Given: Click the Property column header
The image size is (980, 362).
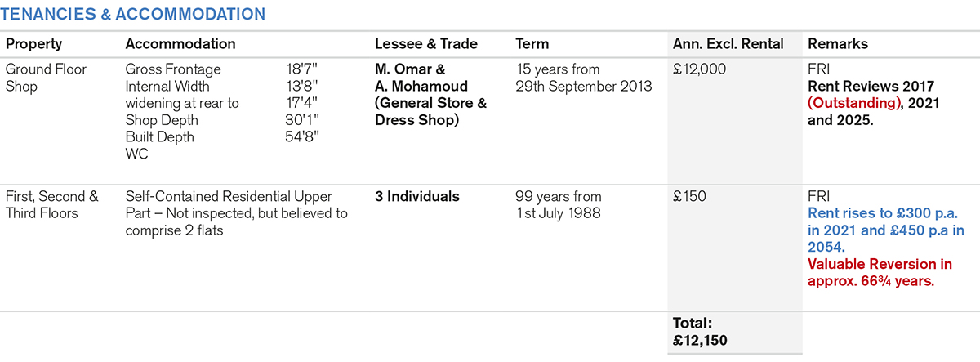Looking at the screenshot, I should pos(33,44).
